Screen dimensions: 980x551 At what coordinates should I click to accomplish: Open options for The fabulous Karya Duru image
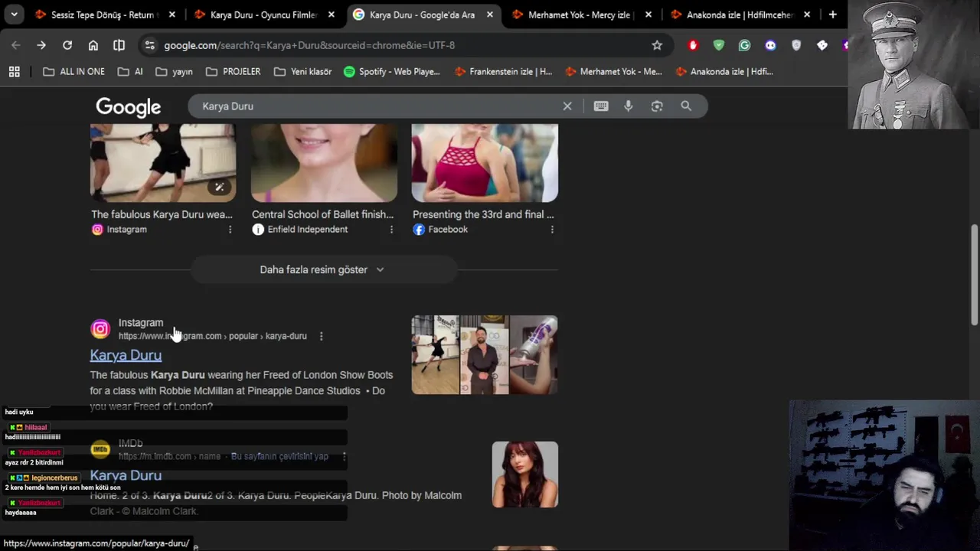coord(230,230)
